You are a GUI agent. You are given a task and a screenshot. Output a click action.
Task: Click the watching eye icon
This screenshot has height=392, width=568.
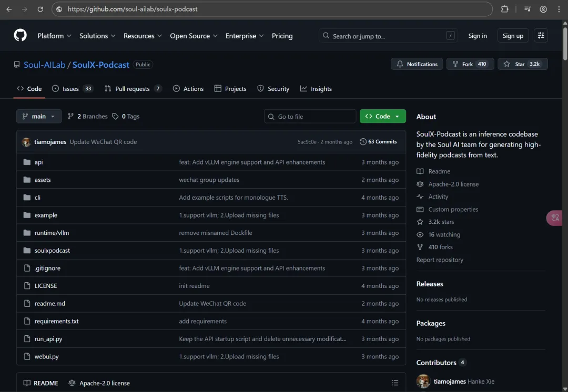420,234
